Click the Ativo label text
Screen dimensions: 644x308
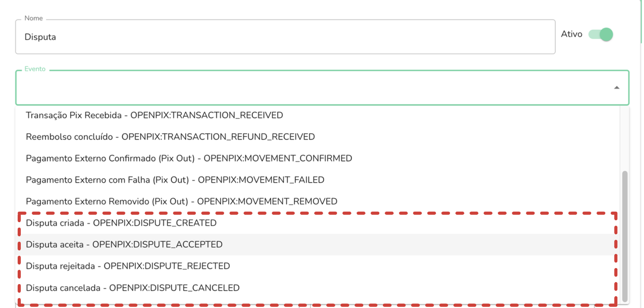click(571, 34)
